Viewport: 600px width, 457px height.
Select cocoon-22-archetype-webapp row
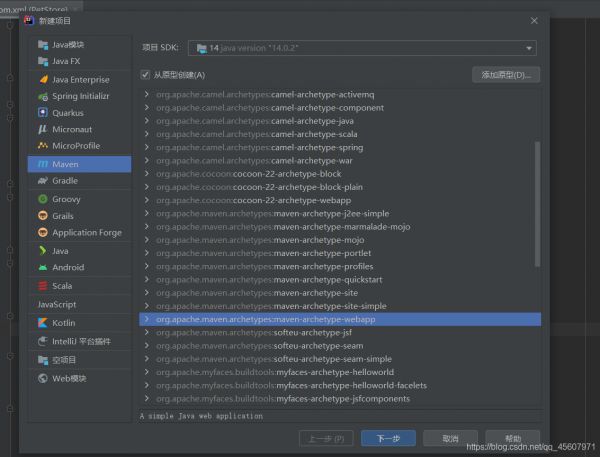point(340,200)
